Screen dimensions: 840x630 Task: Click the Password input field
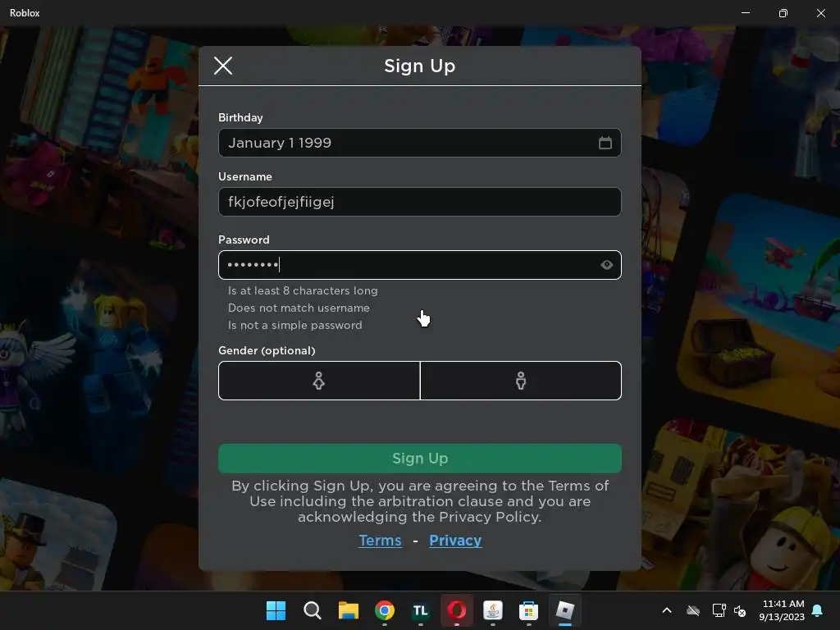click(419, 265)
